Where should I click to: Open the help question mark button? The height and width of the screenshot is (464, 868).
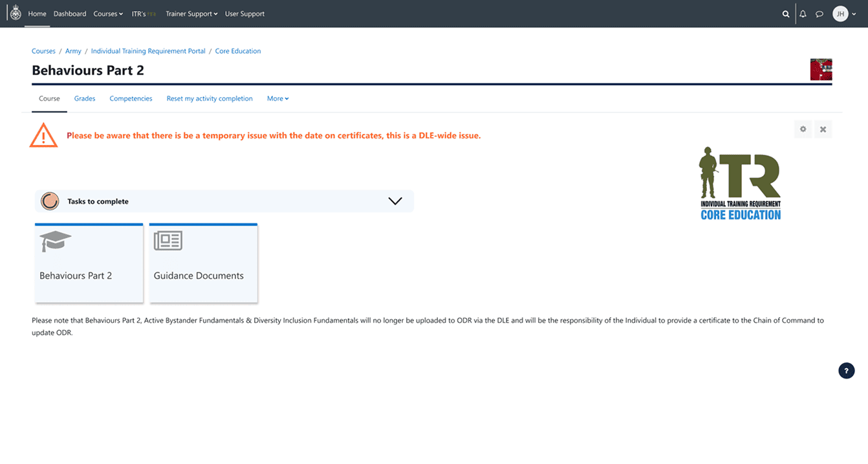click(x=846, y=371)
